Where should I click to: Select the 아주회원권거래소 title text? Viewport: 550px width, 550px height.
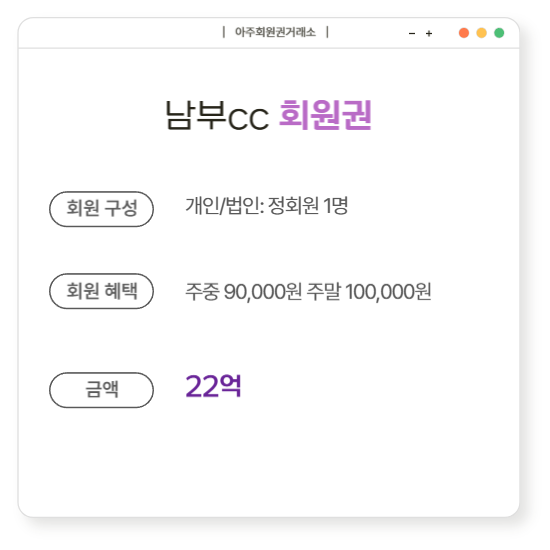275,32
